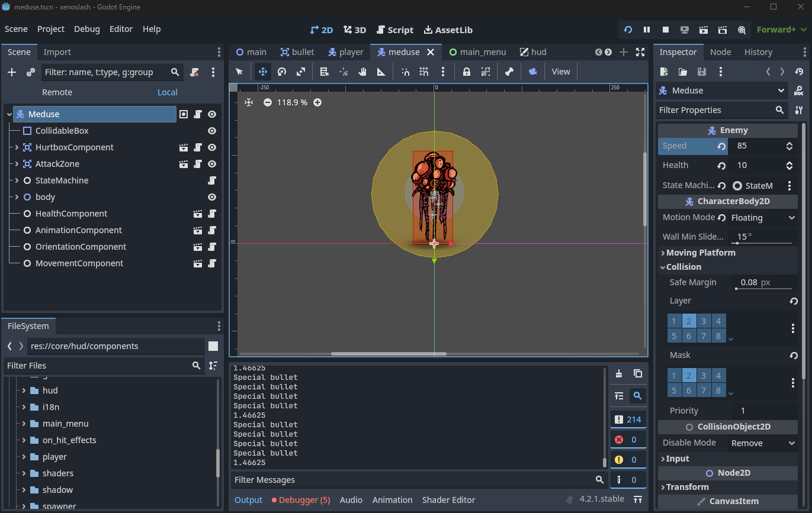Center the view icon in viewport
This screenshot has width=812, height=513.
point(249,102)
